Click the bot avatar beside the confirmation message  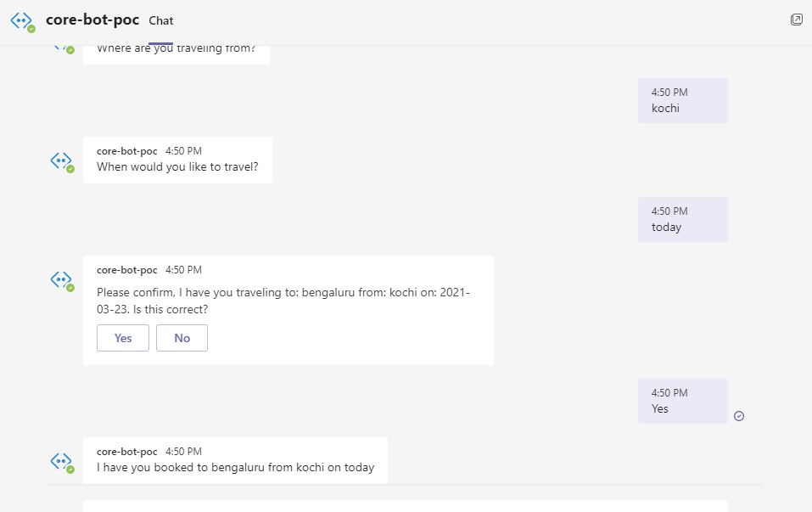click(x=61, y=279)
